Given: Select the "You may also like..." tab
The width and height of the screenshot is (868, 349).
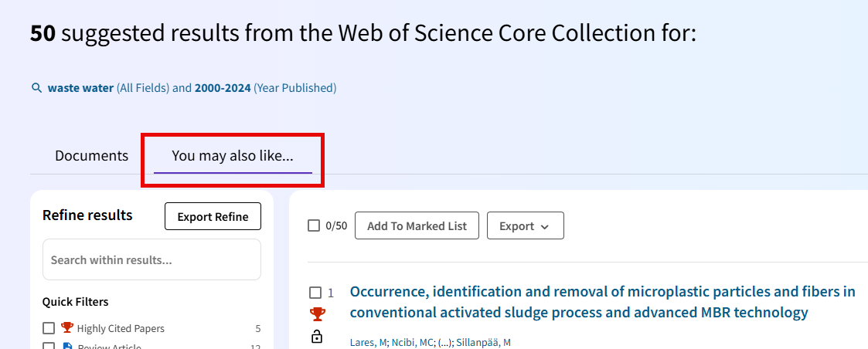Looking at the screenshot, I should coord(233,155).
